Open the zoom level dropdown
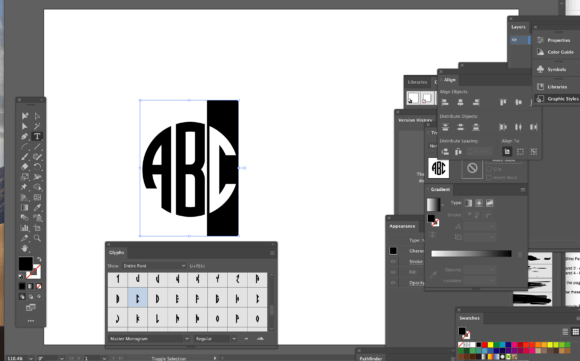580x361 pixels. coord(31,358)
